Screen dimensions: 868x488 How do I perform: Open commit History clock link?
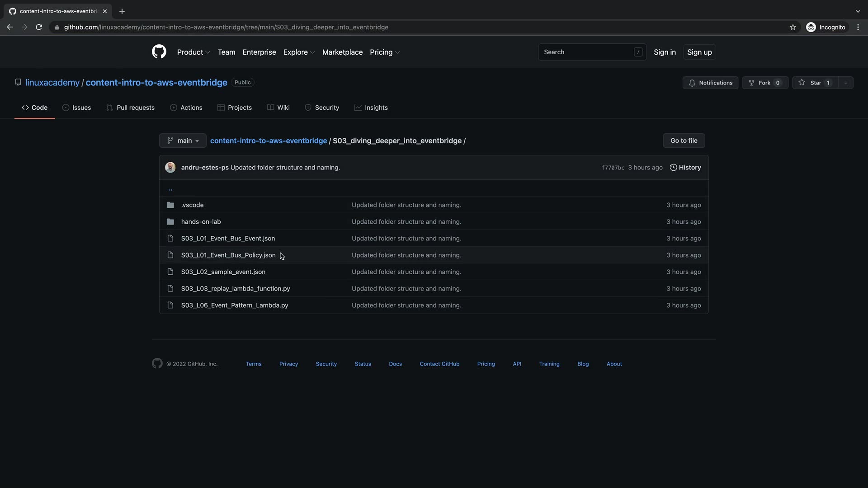pos(685,168)
